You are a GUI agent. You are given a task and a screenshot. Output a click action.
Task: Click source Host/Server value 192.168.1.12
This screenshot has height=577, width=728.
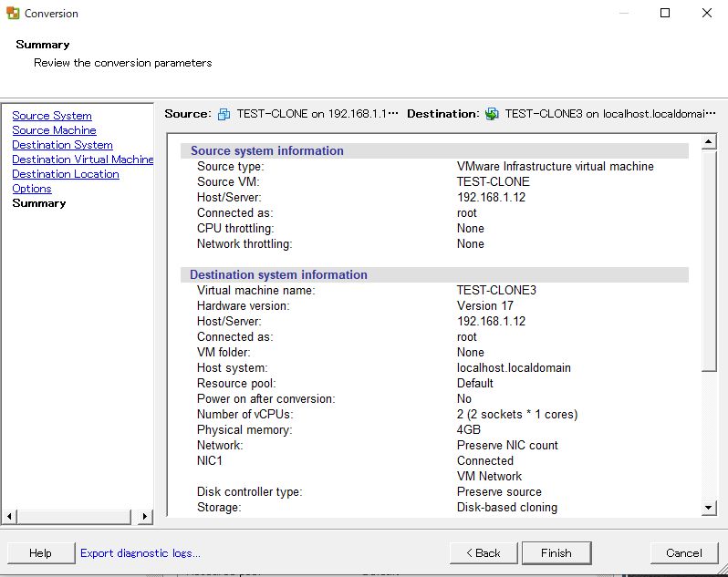(x=491, y=197)
